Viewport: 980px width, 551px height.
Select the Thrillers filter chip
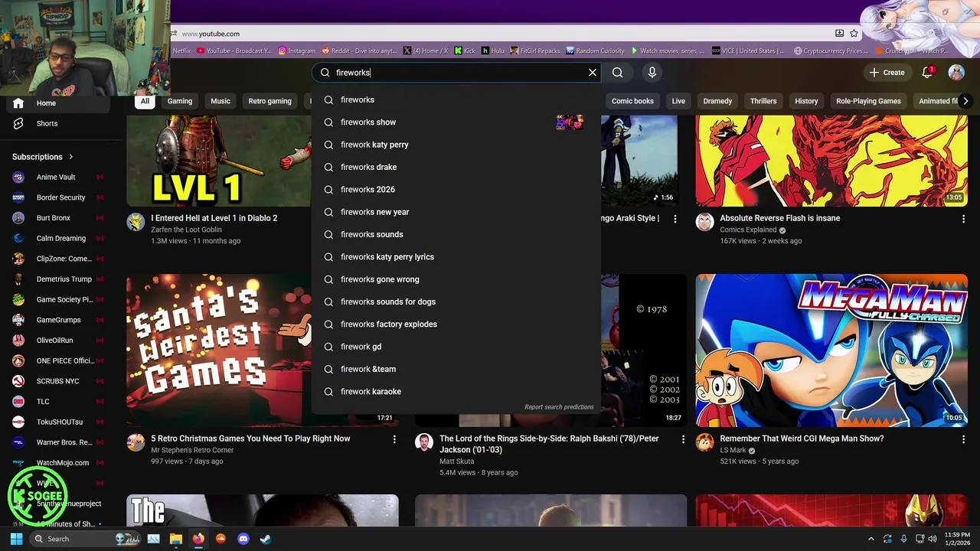point(763,101)
